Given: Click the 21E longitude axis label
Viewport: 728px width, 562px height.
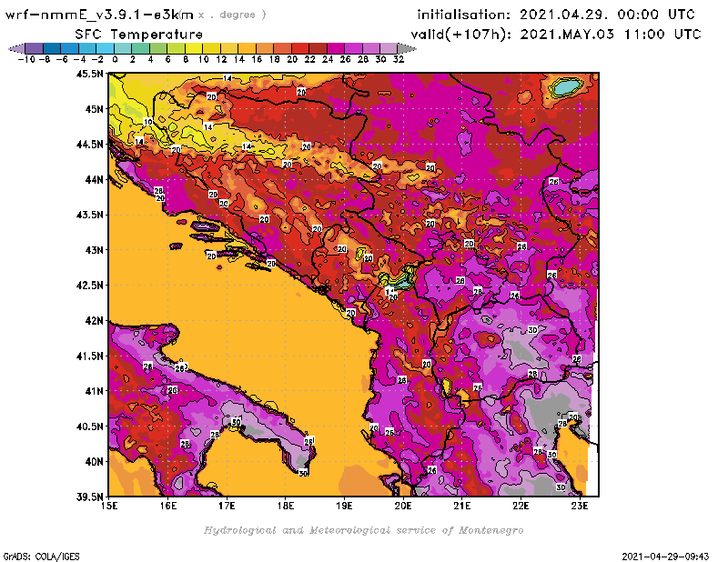Looking at the screenshot, I should click(462, 506).
